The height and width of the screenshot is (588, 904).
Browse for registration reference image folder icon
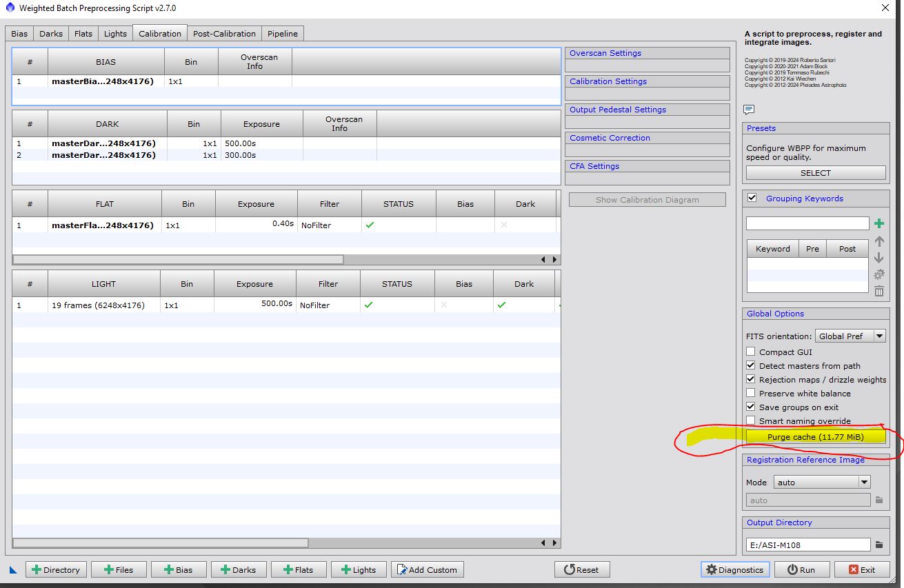(879, 500)
